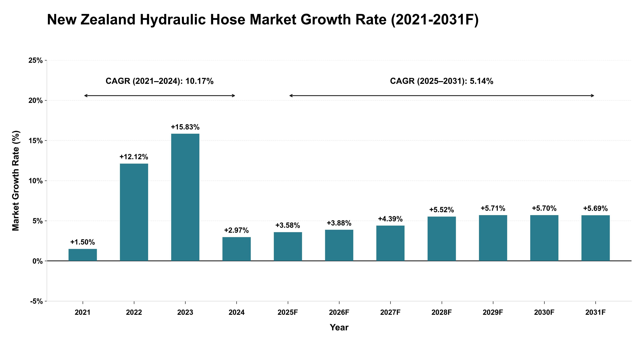Click the 2031F x-axis label
The height and width of the screenshot is (342, 644).
tap(596, 312)
